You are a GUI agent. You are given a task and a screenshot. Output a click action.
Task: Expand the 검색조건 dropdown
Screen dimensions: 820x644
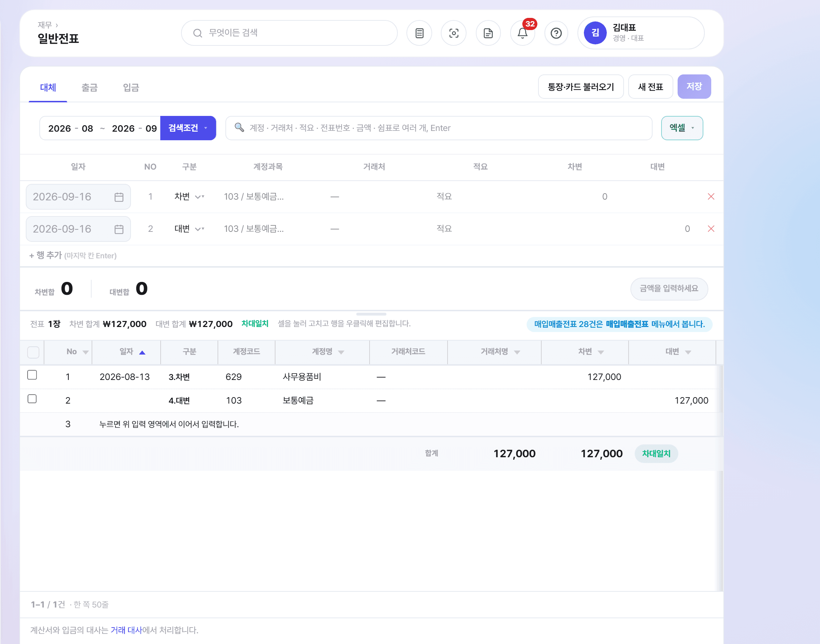coord(188,128)
